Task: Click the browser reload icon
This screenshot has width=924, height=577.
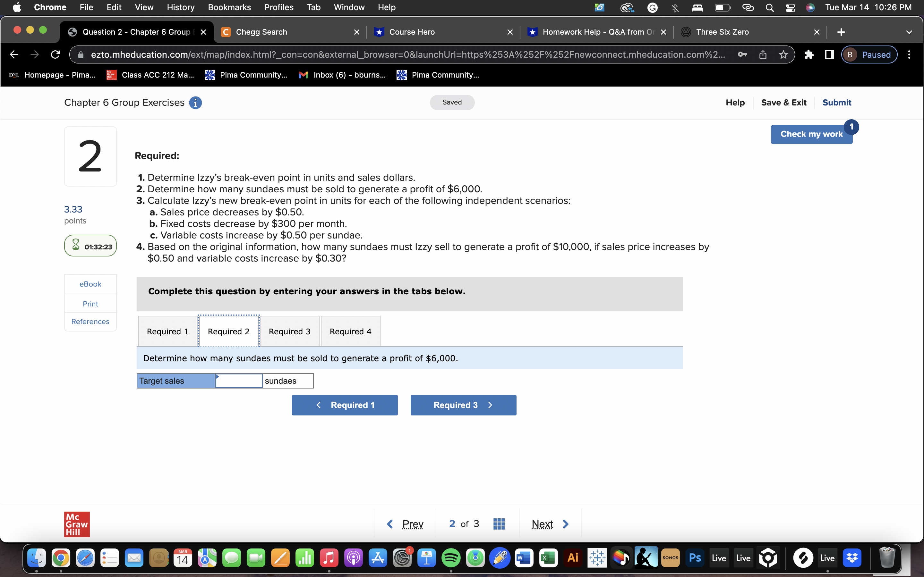Action: tap(56, 54)
